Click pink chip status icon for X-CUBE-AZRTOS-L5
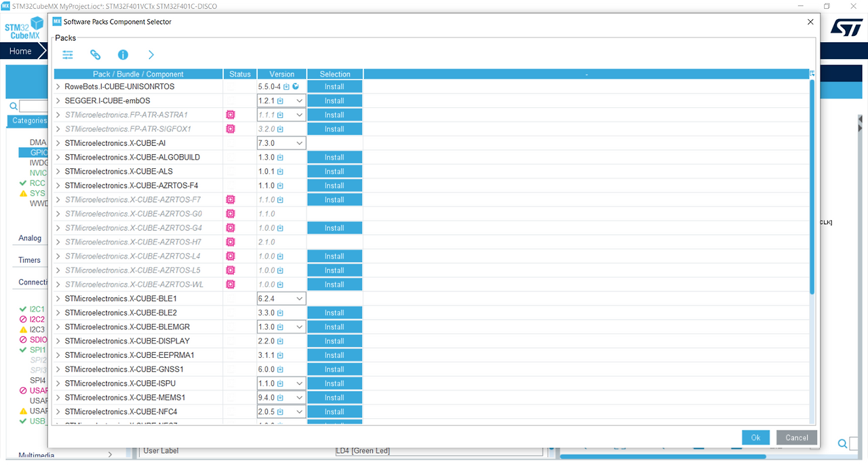 pos(231,270)
